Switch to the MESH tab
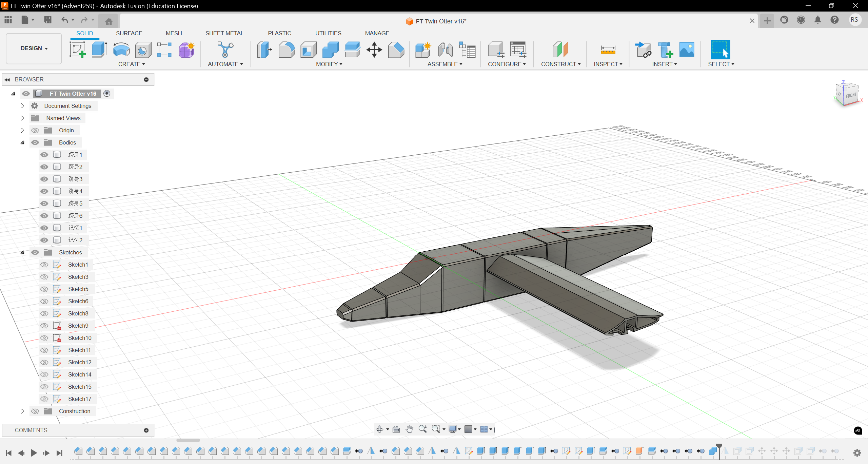Image resolution: width=868 pixels, height=464 pixels. click(x=174, y=33)
